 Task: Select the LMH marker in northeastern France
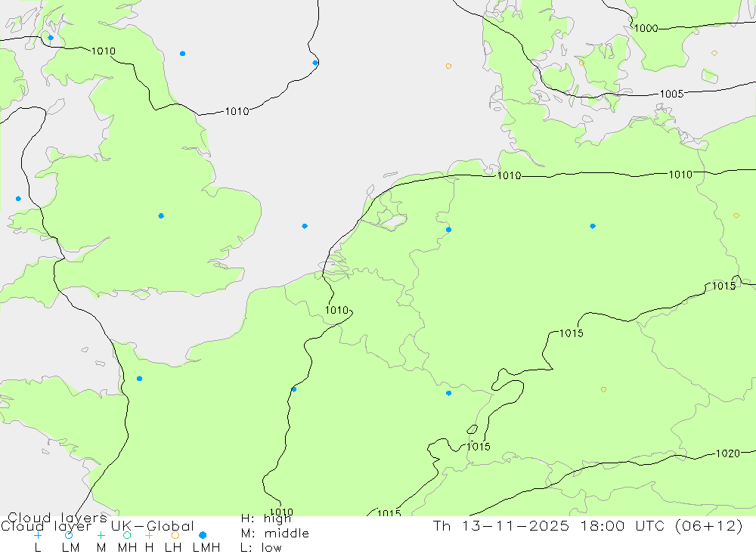tap(448, 393)
